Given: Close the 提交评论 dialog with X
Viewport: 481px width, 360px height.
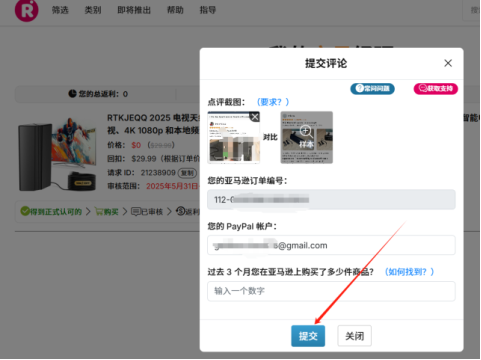Looking at the screenshot, I should (x=448, y=63).
